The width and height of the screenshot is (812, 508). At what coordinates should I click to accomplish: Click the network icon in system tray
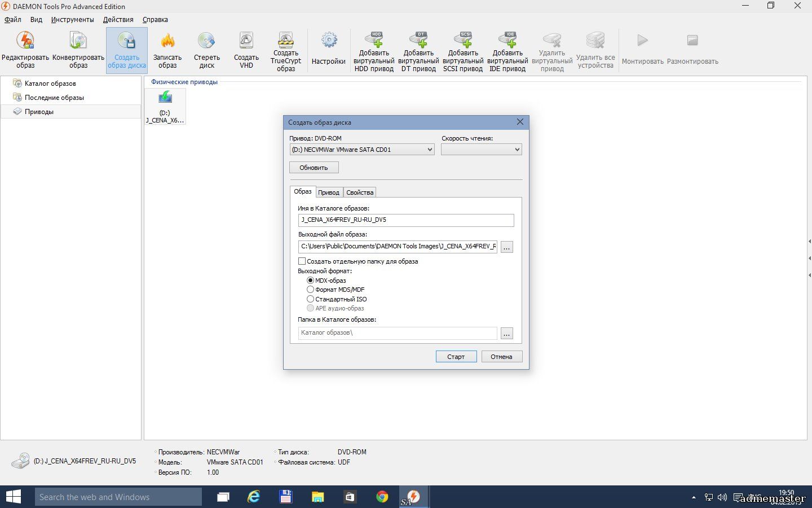(709, 497)
